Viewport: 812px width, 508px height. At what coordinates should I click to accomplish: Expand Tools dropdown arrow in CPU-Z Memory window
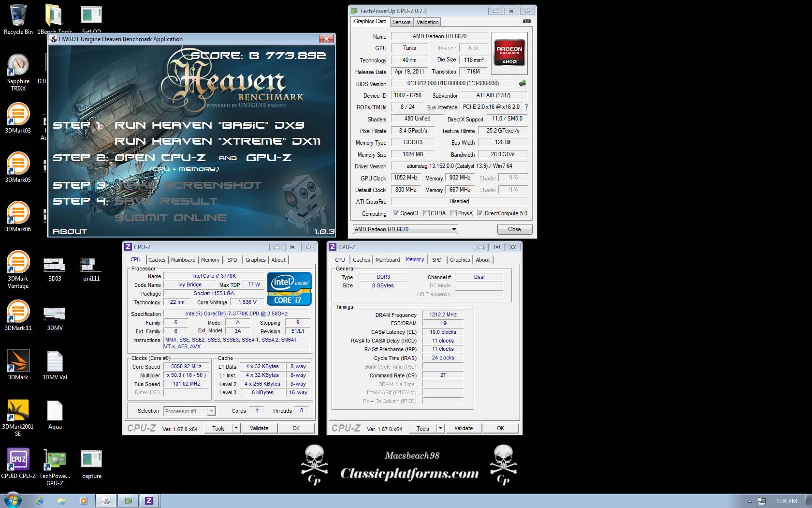(440, 428)
